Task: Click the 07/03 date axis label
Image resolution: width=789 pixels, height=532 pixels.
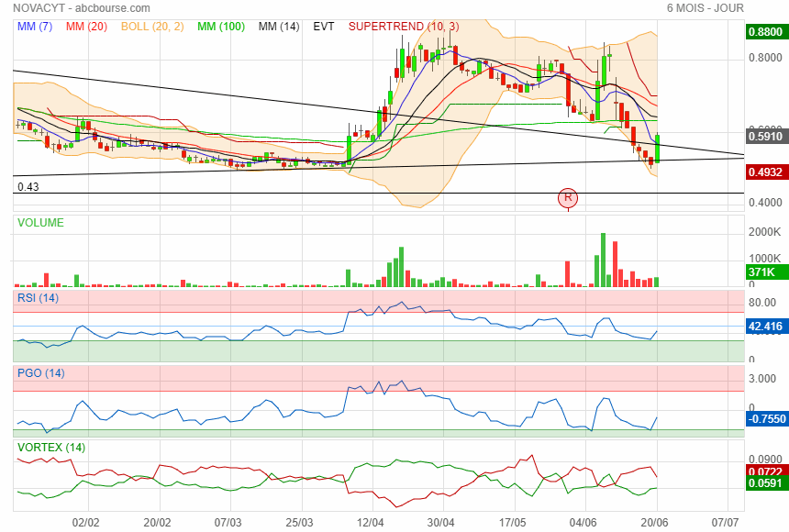Action: pos(228,523)
